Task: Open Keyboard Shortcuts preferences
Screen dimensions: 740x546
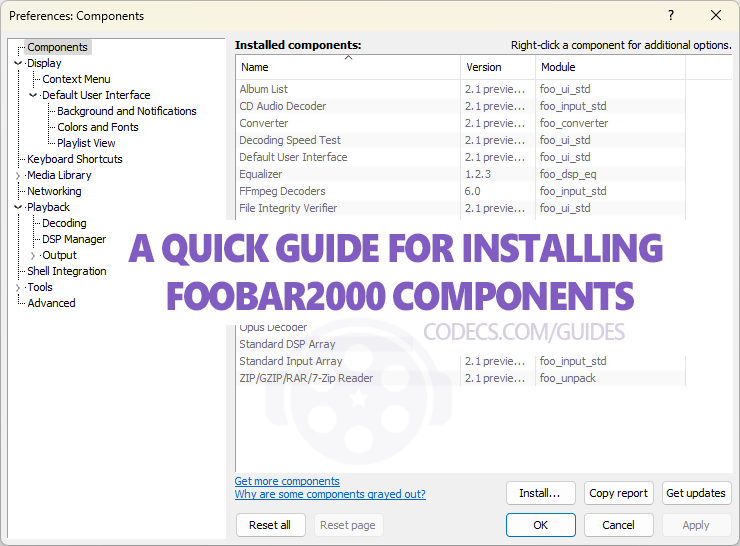Action: click(75, 160)
